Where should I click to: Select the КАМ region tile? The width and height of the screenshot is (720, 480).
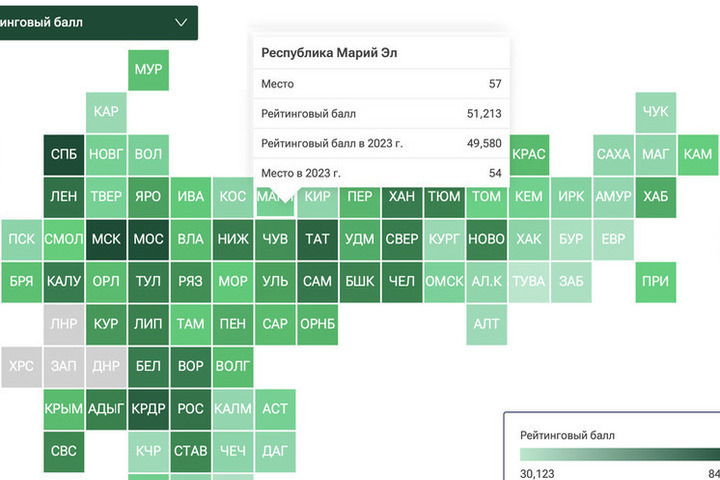click(698, 155)
